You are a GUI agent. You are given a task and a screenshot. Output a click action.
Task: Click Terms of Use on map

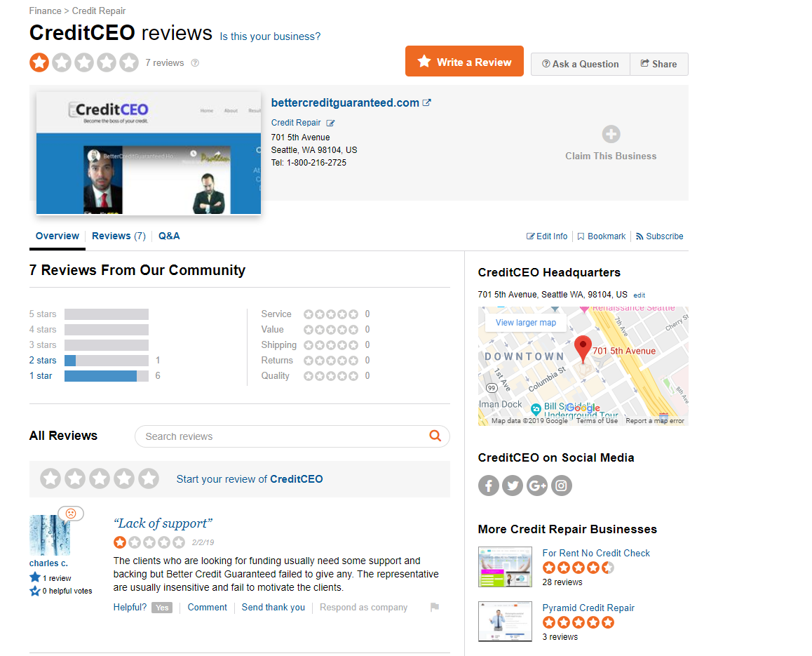[597, 421]
